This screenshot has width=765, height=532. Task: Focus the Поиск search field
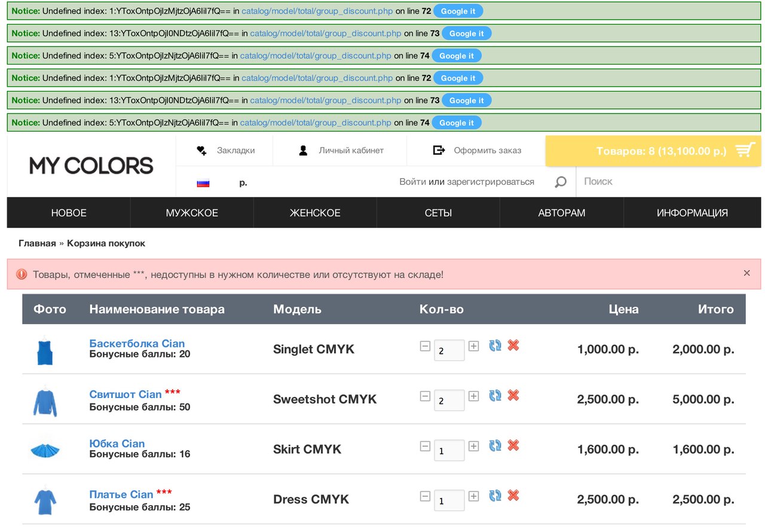coord(668,182)
